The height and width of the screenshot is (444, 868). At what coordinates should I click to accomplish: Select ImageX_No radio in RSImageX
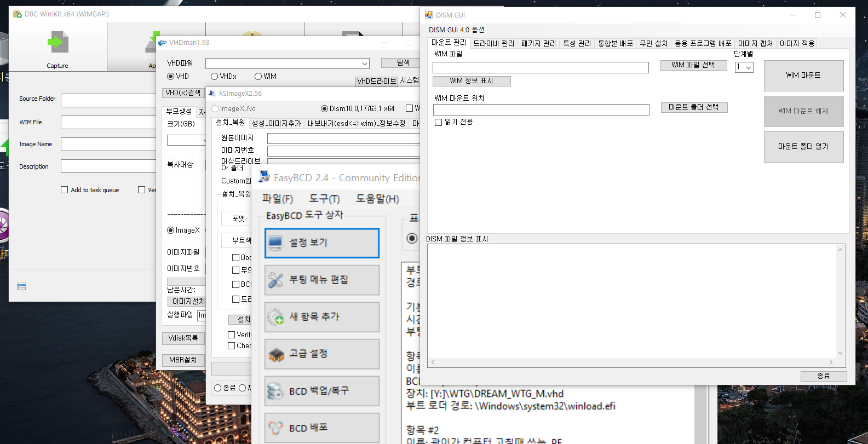pyautogui.click(x=215, y=109)
